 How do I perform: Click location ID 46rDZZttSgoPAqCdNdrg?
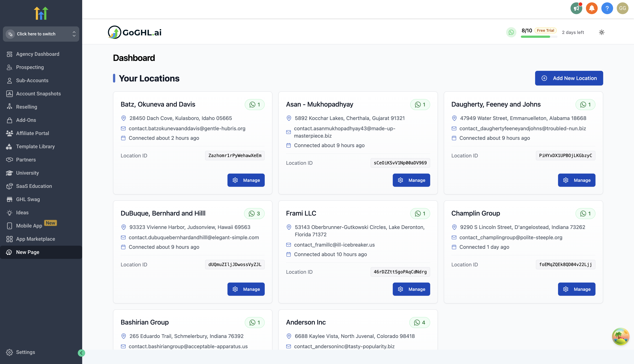(x=400, y=272)
